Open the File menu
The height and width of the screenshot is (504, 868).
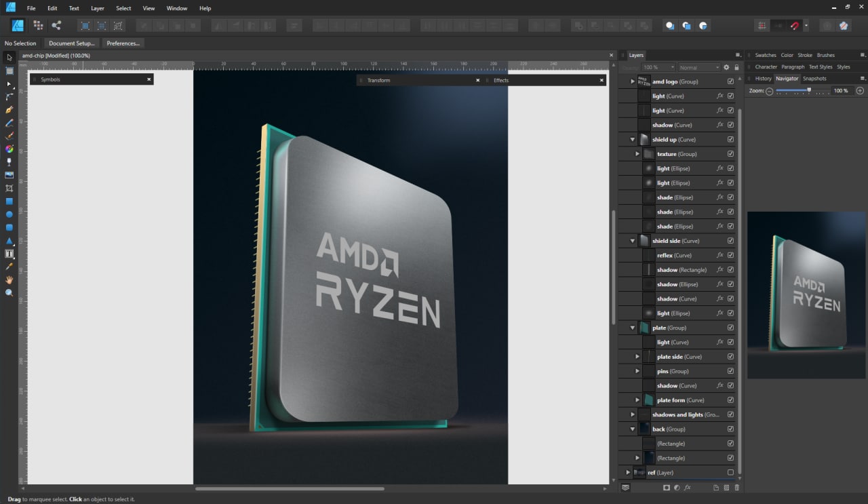tap(31, 8)
